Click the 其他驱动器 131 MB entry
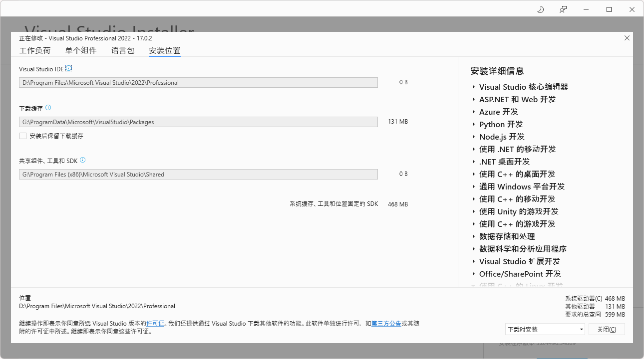Screen dimensions: 644x359 (x=595, y=307)
